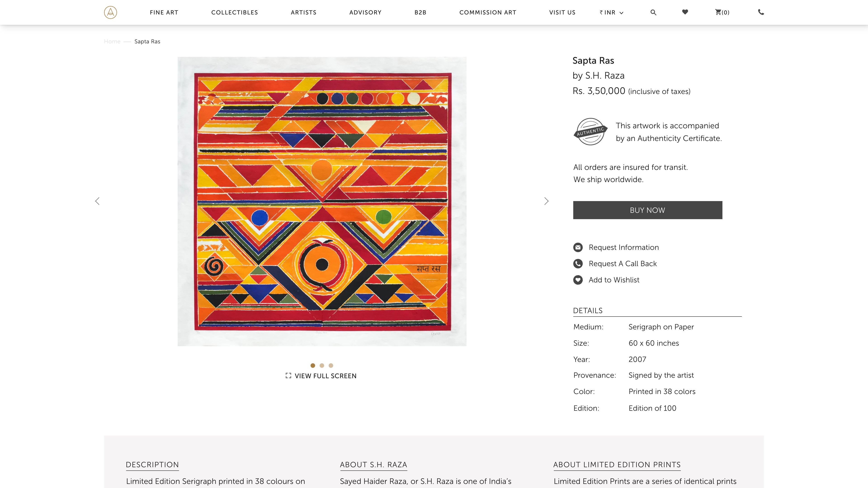Go to Home breadcrumb link
The height and width of the screenshot is (488, 868).
click(112, 41)
